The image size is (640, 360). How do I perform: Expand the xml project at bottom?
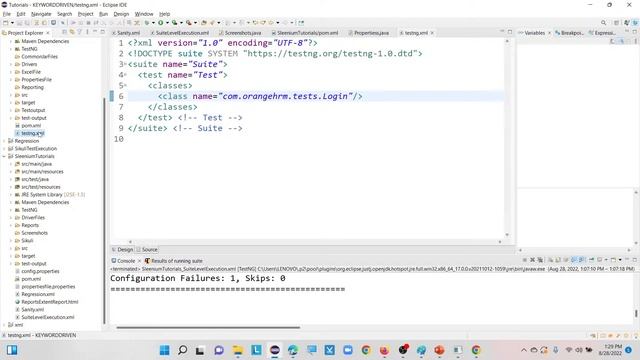click(x=4, y=325)
